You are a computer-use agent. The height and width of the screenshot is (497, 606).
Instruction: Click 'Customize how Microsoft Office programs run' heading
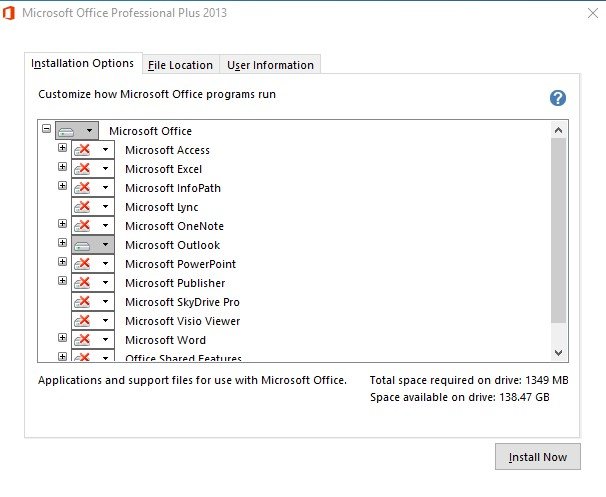click(x=157, y=94)
